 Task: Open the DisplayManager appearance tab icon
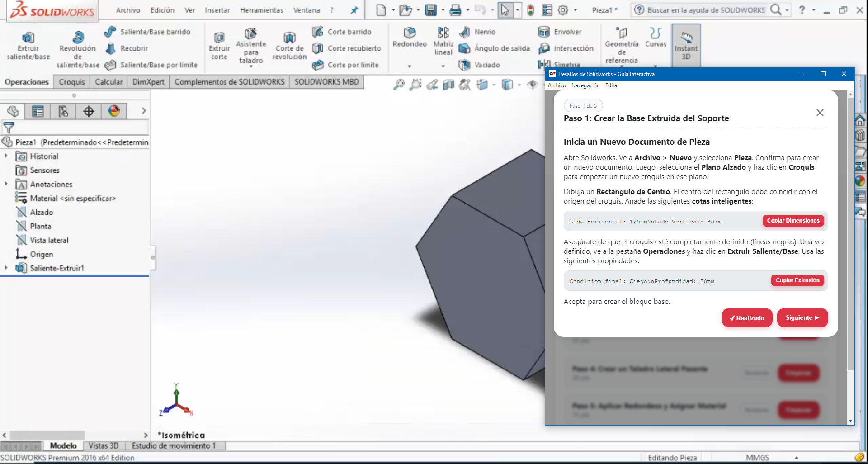[x=114, y=111]
